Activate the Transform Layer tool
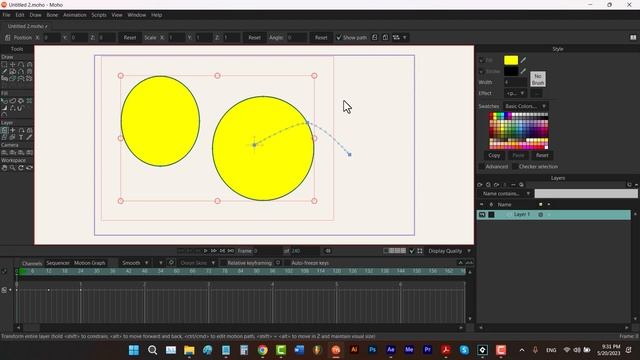This screenshot has width=640, height=360. coord(4,130)
